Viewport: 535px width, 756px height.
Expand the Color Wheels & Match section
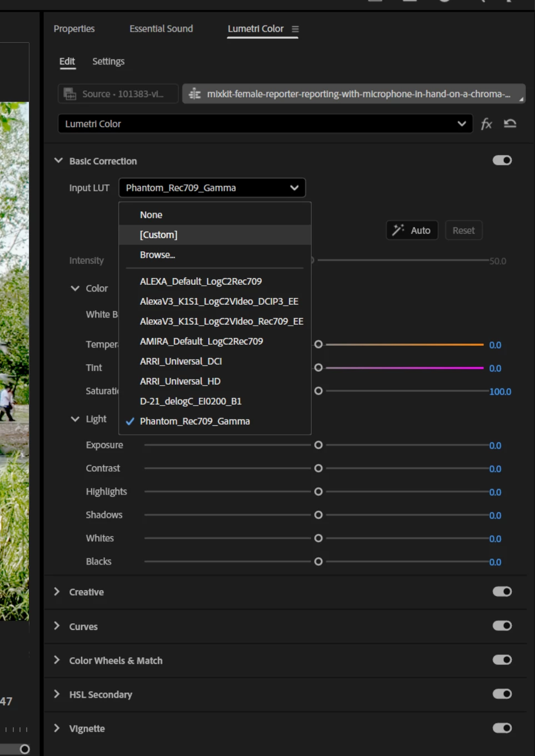point(57,660)
